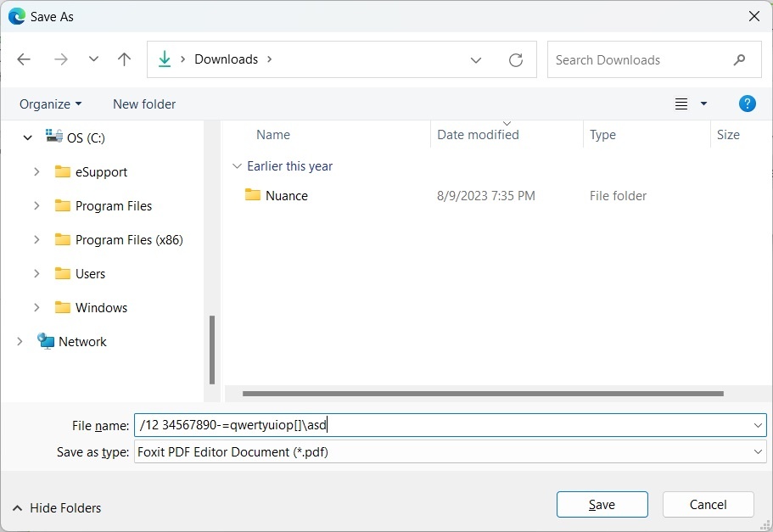
Task: Cancel the Save As dialog
Action: (708, 504)
